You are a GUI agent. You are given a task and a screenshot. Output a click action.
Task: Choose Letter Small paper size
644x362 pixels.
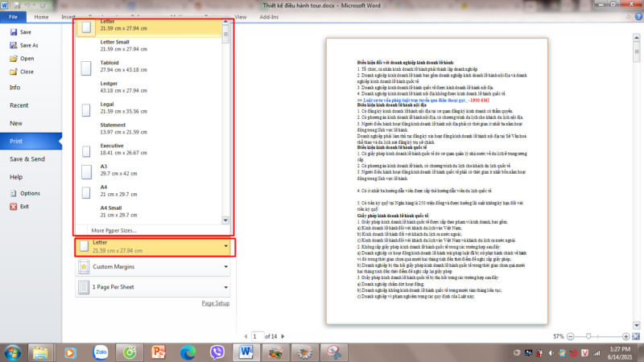149,46
